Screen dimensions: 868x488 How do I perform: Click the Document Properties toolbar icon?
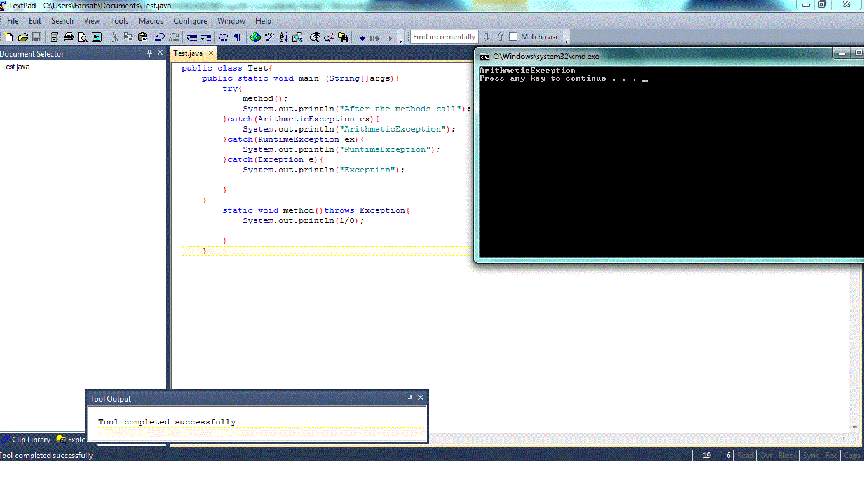tap(97, 37)
